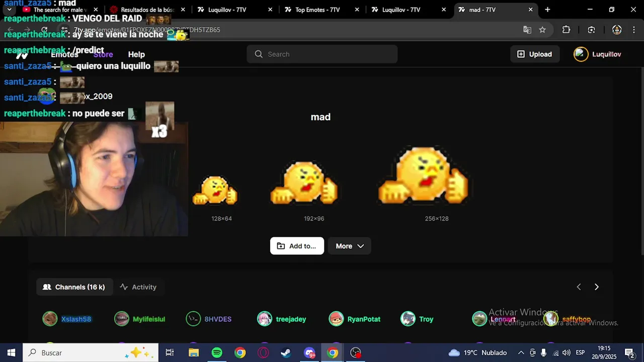
Task: Click the ESP language indicator
Action: point(580,353)
